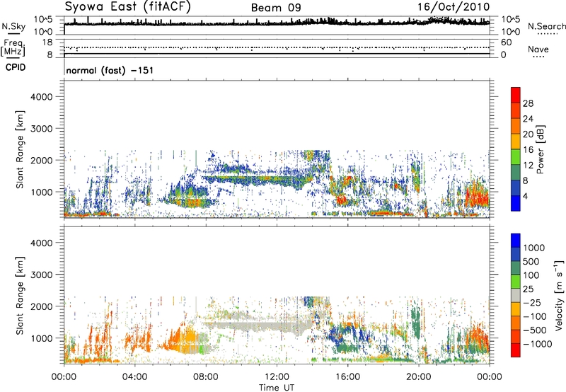Viewport: 566px width, 392px height.
Task: Click the noise sky trace in top panel
Action: 277,23
